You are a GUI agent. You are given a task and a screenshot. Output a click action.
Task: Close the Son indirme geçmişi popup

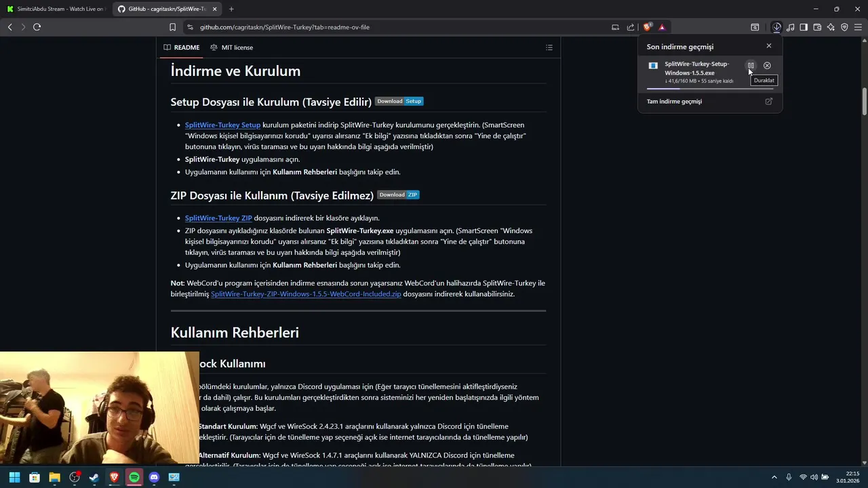768,46
